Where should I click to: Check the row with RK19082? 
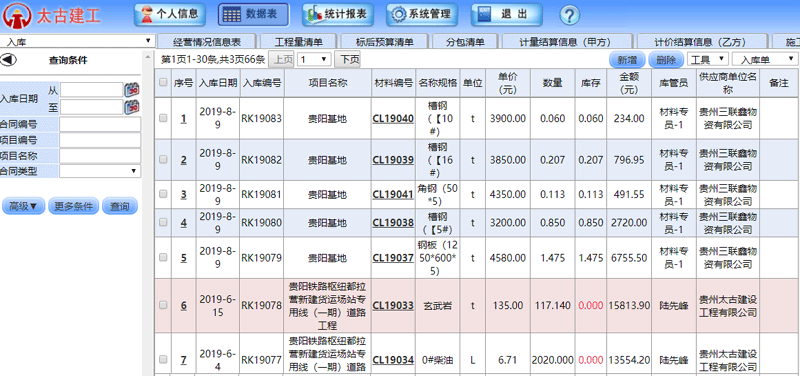tap(163, 159)
